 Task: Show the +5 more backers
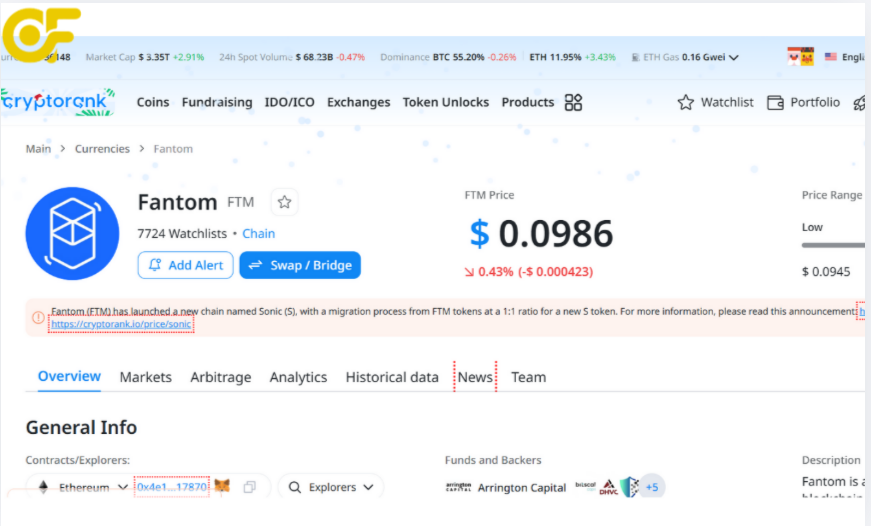click(652, 487)
